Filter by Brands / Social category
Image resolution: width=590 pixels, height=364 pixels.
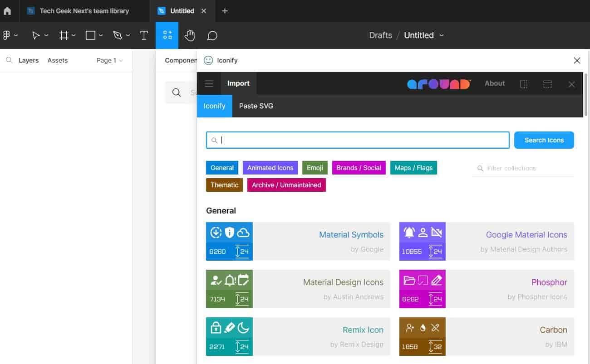pyautogui.click(x=359, y=168)
